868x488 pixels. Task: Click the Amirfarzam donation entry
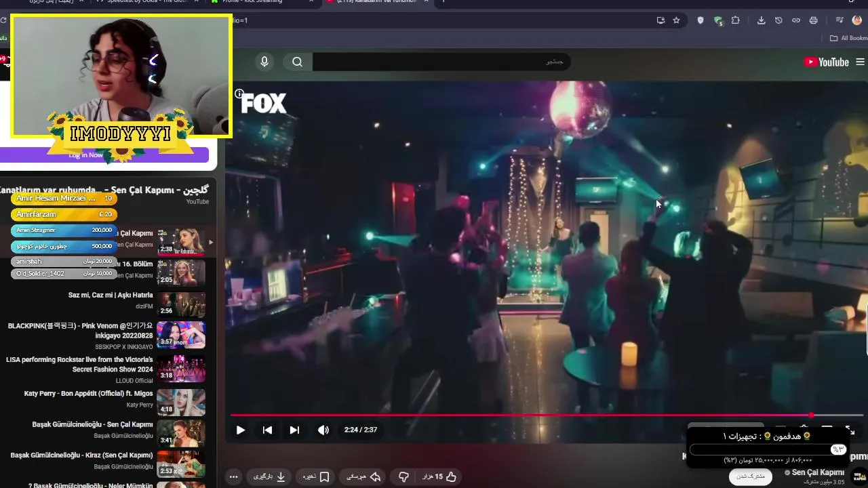pyautogui.click(x=64, y=214)
